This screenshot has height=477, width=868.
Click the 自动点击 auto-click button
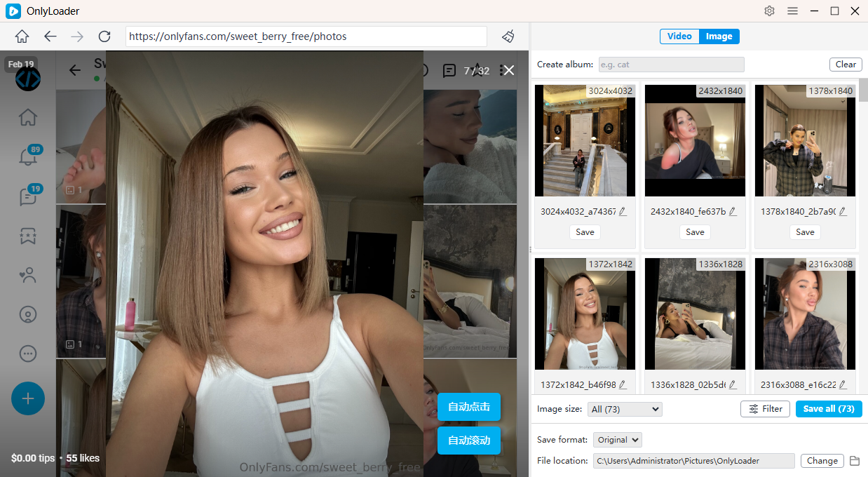[469, 407]
